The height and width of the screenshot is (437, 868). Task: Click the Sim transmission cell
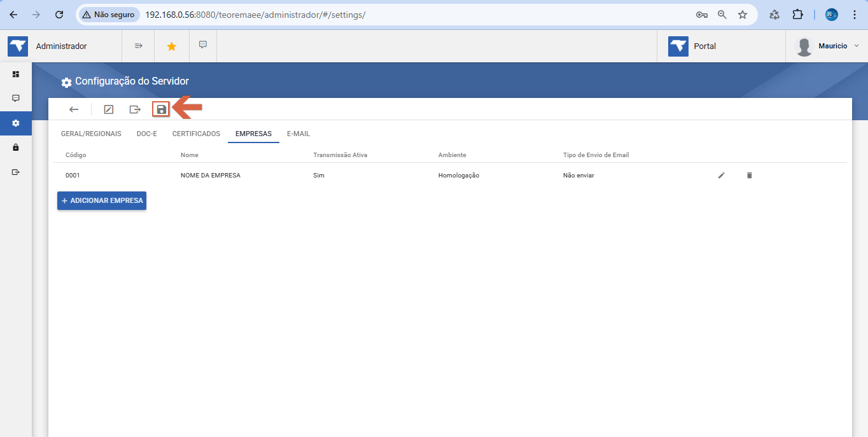pyautogui.click(x=319, y=175)
